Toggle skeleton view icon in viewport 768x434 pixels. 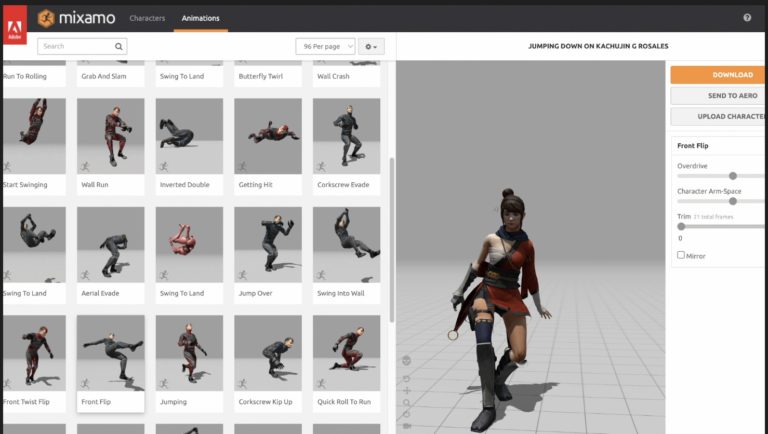coord(406,361)
